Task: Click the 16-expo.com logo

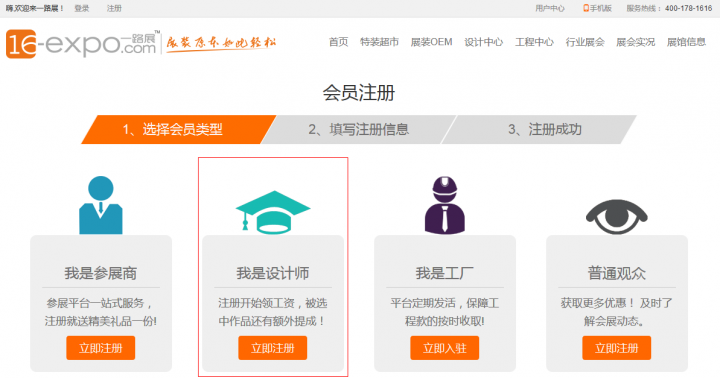Action: click(x=83, y=43)
